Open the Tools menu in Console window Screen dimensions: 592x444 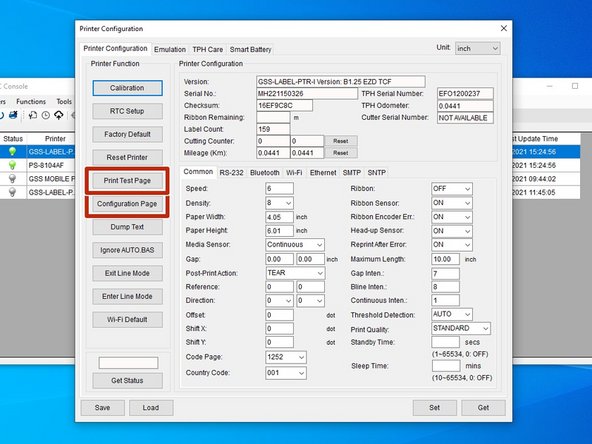click(x=64, y=102)
